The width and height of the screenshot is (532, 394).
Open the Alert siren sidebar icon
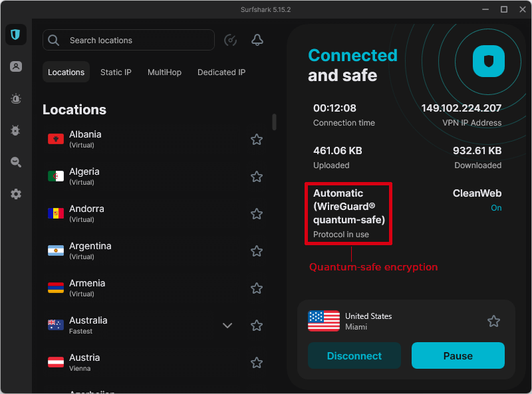tap(15, 99)
